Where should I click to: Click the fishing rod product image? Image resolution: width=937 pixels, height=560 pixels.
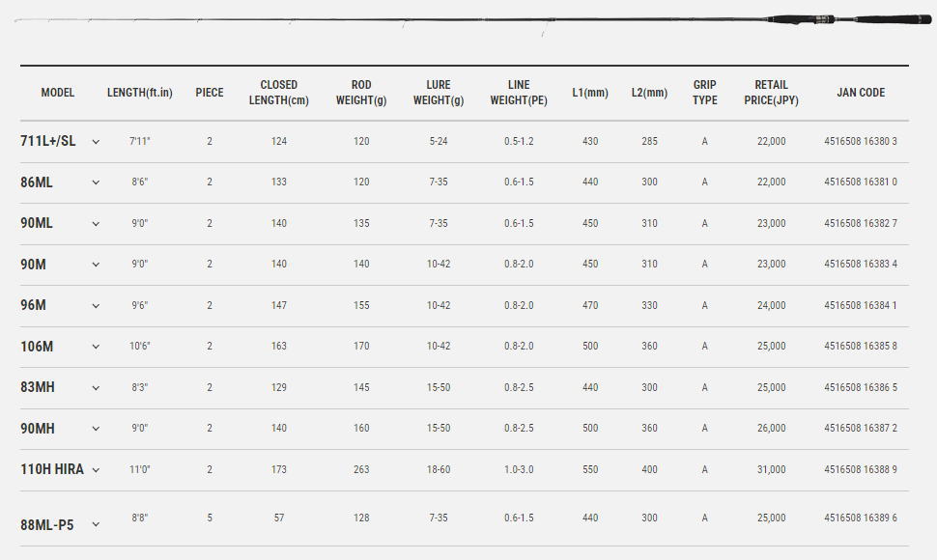(x=472, y=22)
